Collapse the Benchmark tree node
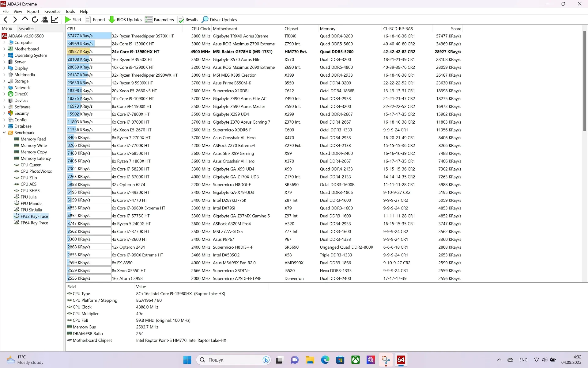This screenshot has width=588, height=368. coord(4,132)
